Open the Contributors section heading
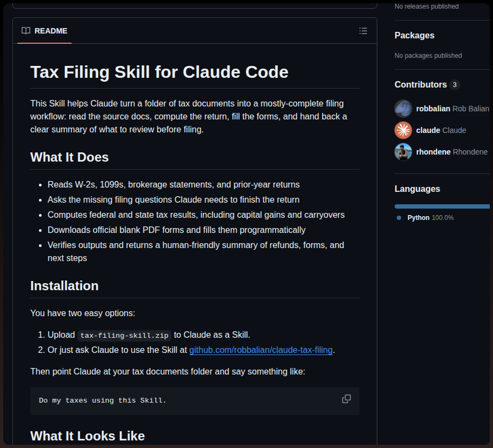The width and height of the screenshot is (493, 448). (421, 84)
